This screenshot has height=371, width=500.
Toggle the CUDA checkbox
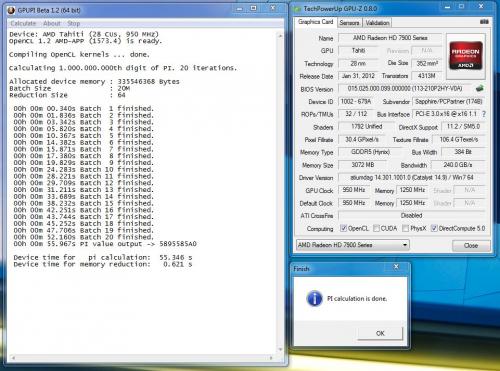[x=376, y=228]
